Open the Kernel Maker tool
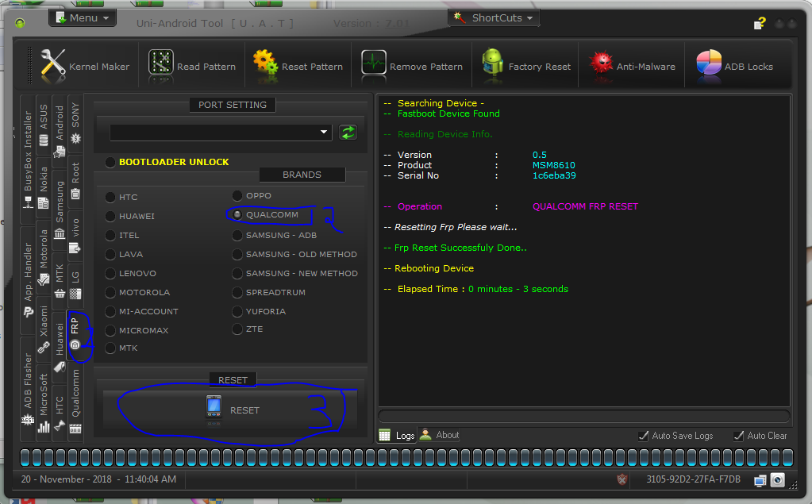 [x=86, y=67]
